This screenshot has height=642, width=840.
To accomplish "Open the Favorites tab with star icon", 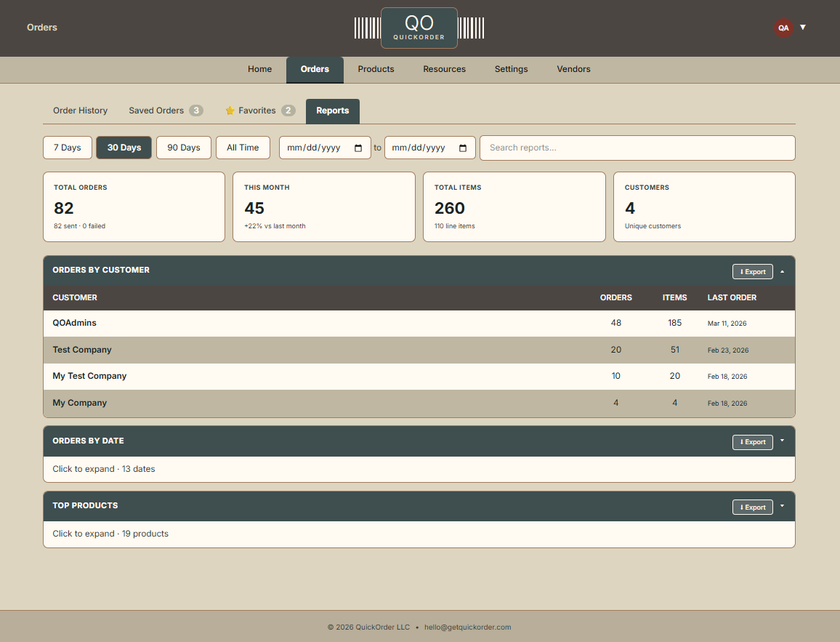I will point(259,111).
